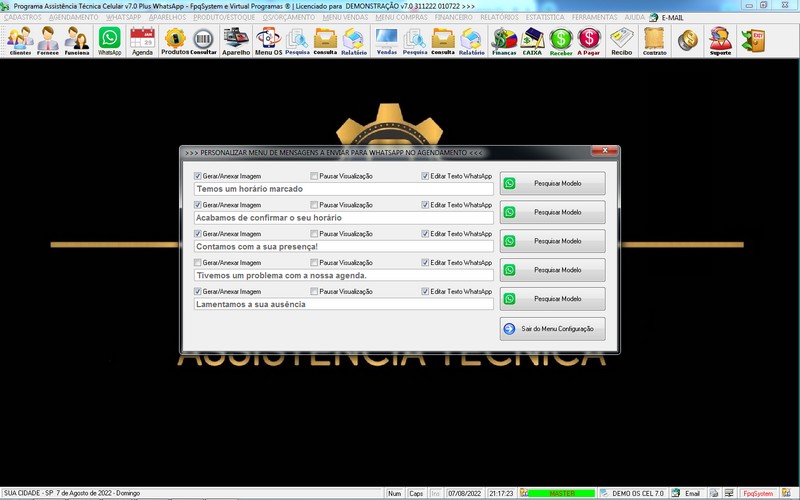Toggle Editar Texto WhatsApp for 'Tivemos um problema'
The height and width of the screenshot is (500, 800).
[425, 262]
